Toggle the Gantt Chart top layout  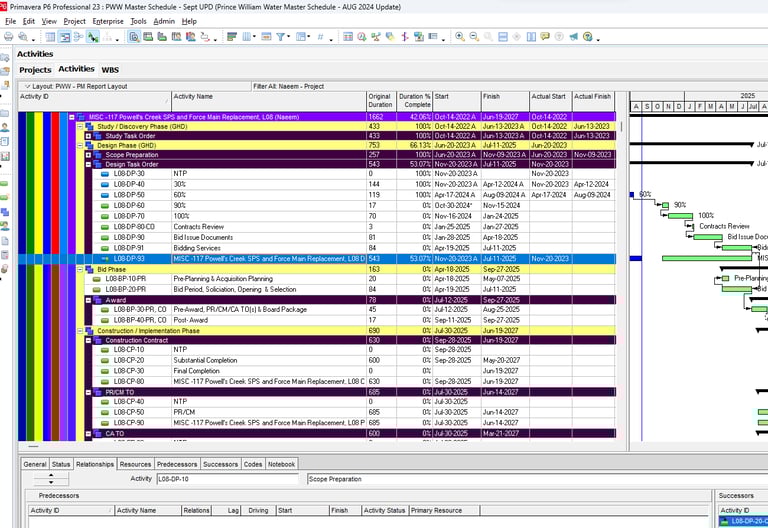64,37
